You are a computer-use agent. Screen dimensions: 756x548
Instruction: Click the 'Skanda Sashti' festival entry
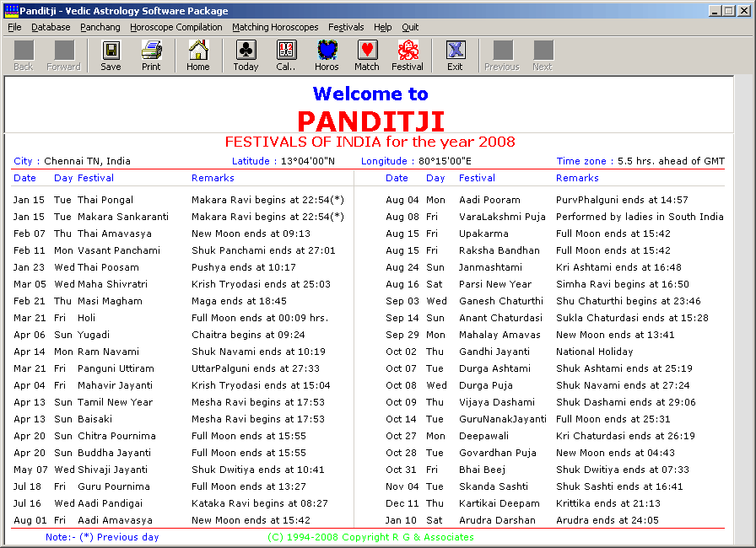[494, 486]
